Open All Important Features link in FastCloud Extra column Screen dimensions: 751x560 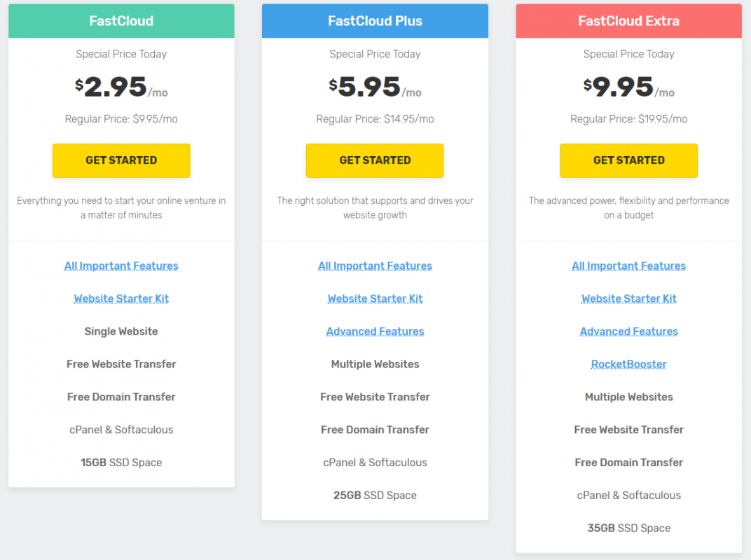pyautogui.click(x=629, y=265)
